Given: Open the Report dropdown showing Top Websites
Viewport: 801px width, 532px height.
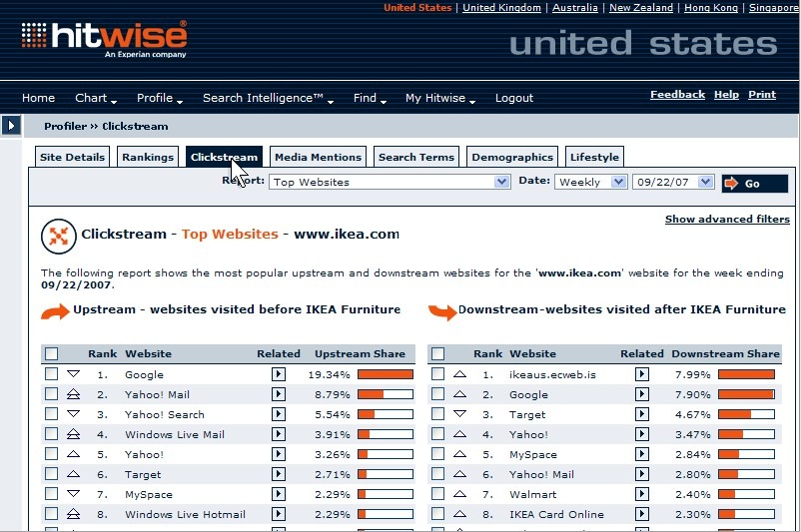Looking at the screenshot, I should tap(390, 182).
